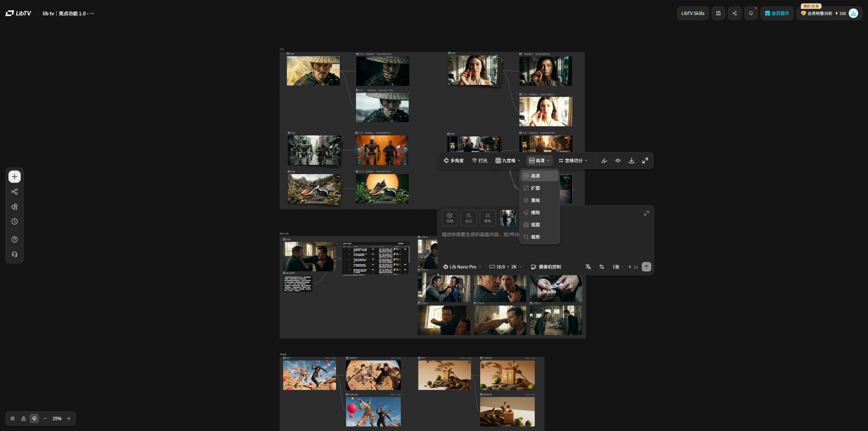This screenshot has height=431, width=868.
Task: Collapse the 高清 HD dropdown in toolbar
Action: point(539,161)
